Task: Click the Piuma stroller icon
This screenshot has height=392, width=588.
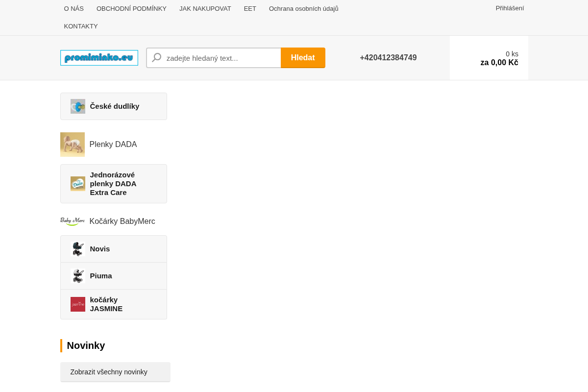Action: pos(78,276)
